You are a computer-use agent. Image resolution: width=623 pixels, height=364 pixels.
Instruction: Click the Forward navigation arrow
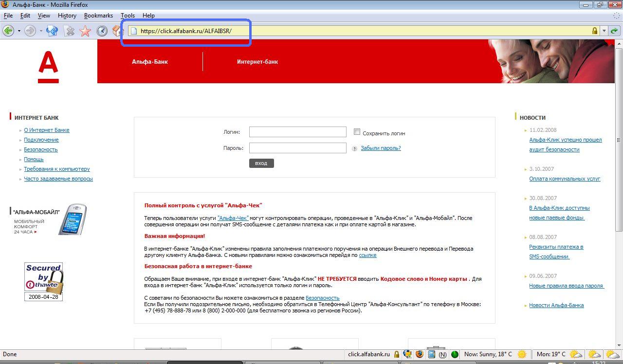point(30,31)
